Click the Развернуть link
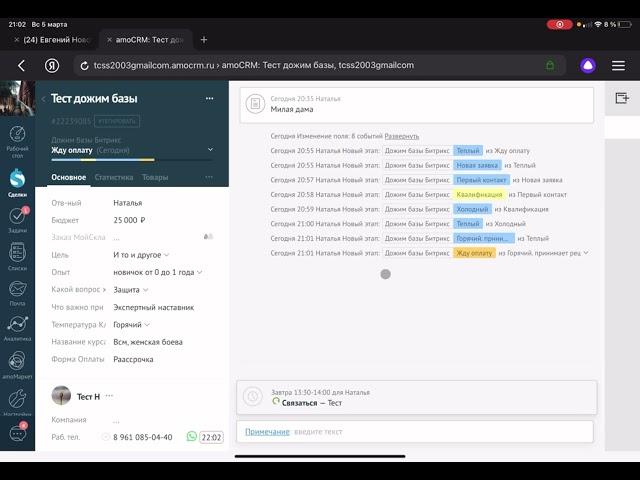 402,136
